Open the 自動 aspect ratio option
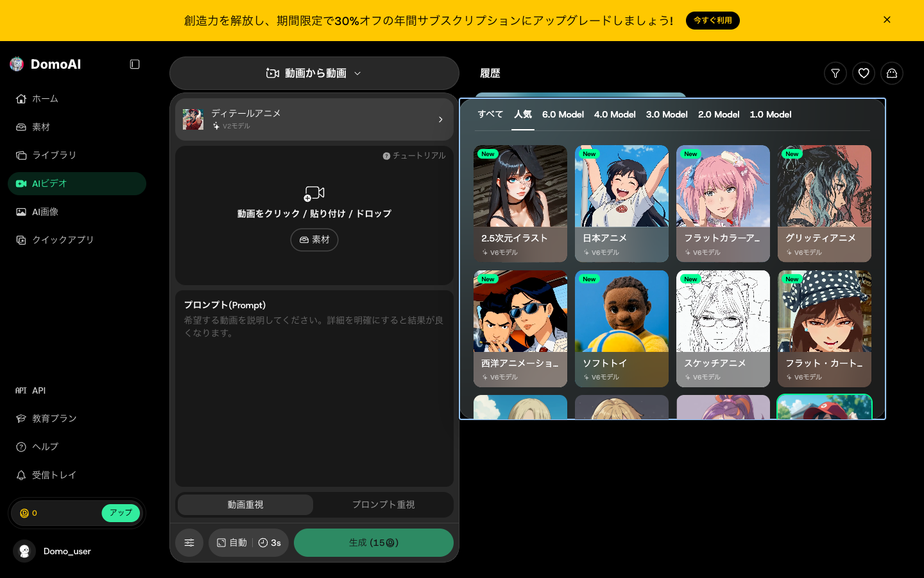 click(x=232, y=543)
